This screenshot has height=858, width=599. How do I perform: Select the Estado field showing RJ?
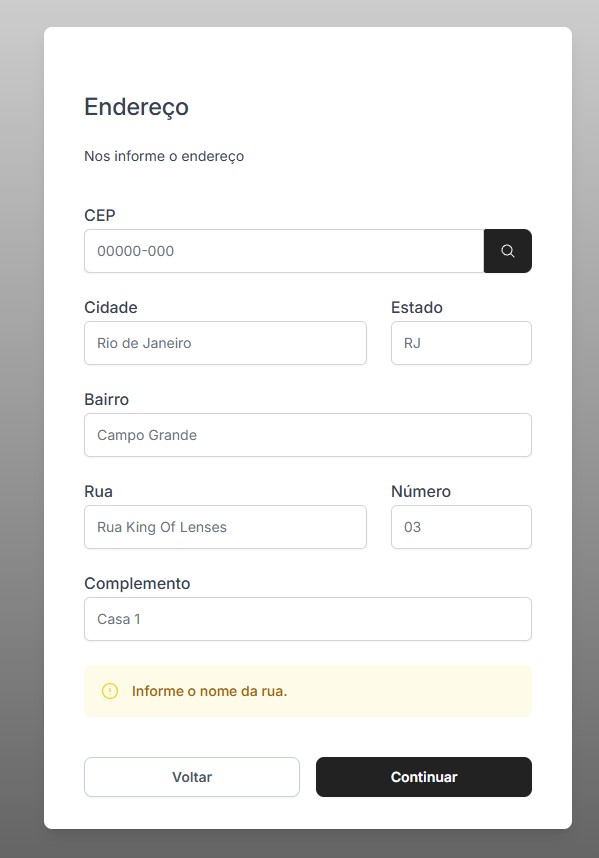(x=461, y=343)
